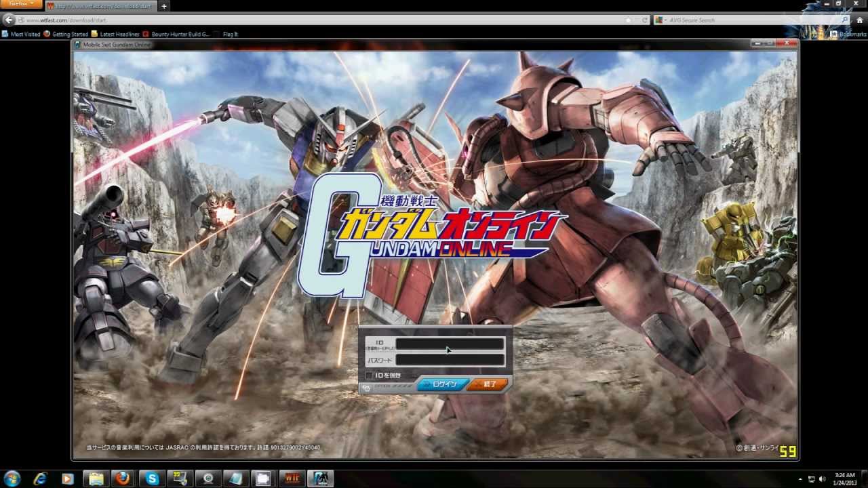Image resolution: width=868 pixels, height=488 pixels.
Task: Open the Bounty Hunter Build G... bookmark
Action: point(176,34)
